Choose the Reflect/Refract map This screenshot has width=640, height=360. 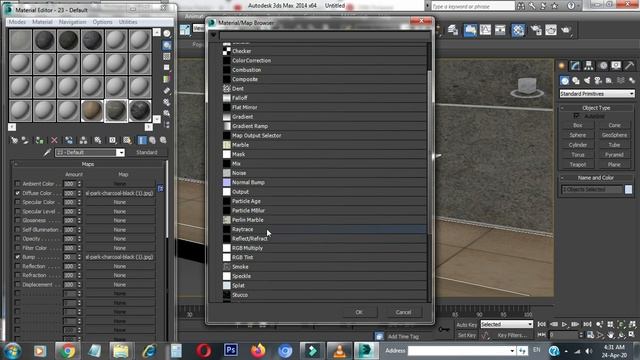324,239
